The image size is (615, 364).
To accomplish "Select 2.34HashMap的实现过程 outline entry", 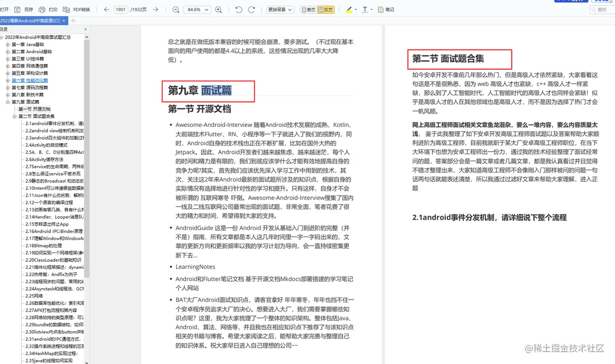I will [x=52, y=353].
